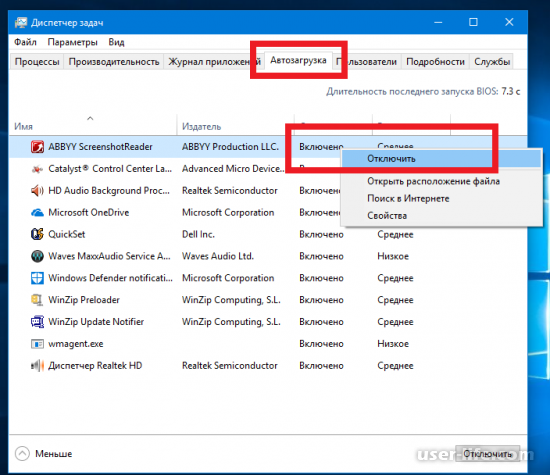Switch to the Производительность tab
Screen dimensions: 550x475
pos(114,62)
